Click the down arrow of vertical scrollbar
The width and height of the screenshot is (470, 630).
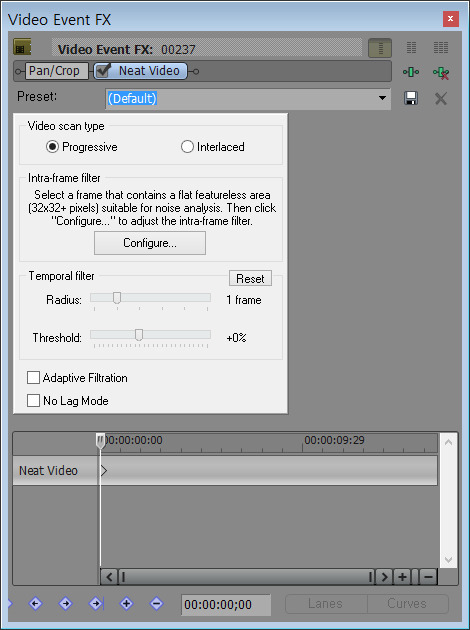pos(449,560)
